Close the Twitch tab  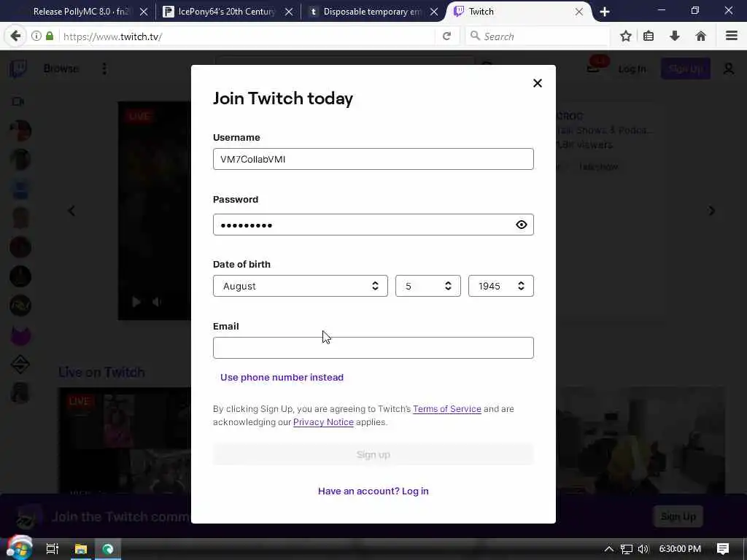click(578, 12)
